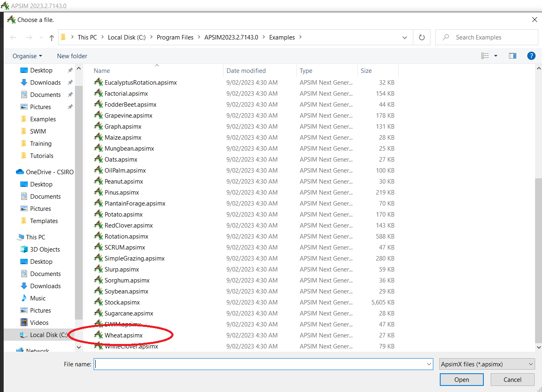Go forward with the forward arrow
The height and width of the screenshot is (392, 542).
click(29, 37)
